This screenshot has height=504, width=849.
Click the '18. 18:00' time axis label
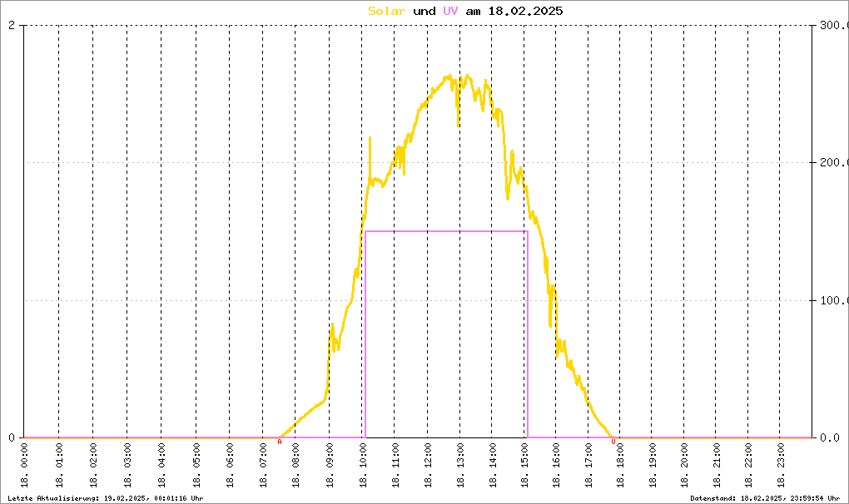tap(619, 466)
